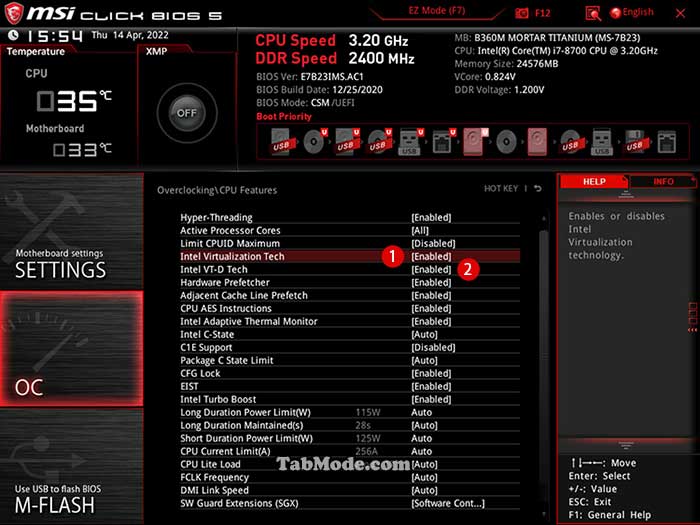This screenshot has width=700, height=525.
Task: Select the UEFI CD/DVD boot device icon
Action: pos(315,142)
